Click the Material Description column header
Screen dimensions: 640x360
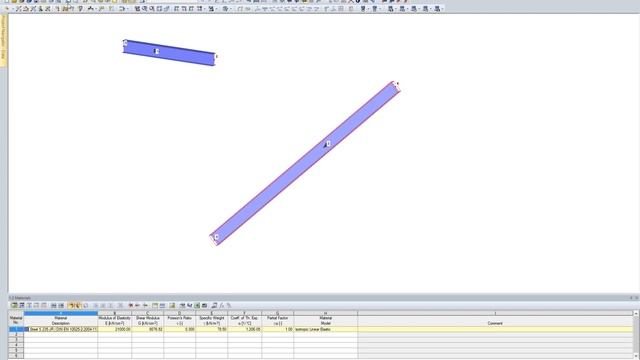click(61, 320)
